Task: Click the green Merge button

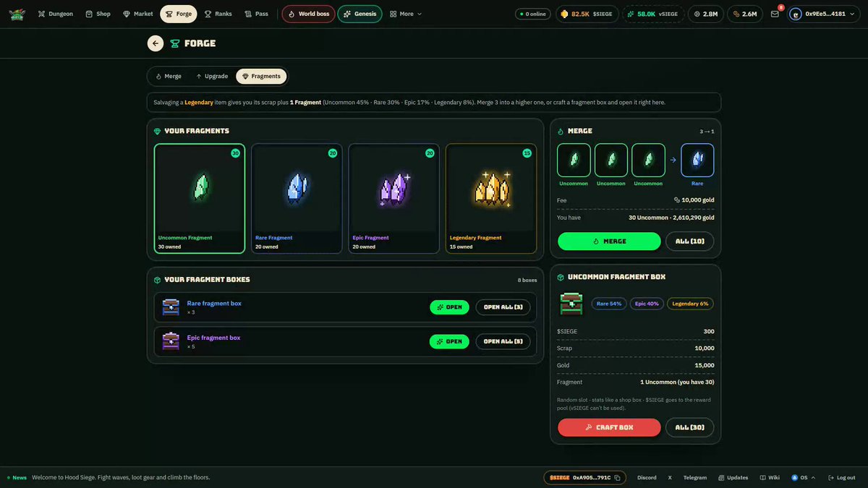Action: click(x=609, y=241)
